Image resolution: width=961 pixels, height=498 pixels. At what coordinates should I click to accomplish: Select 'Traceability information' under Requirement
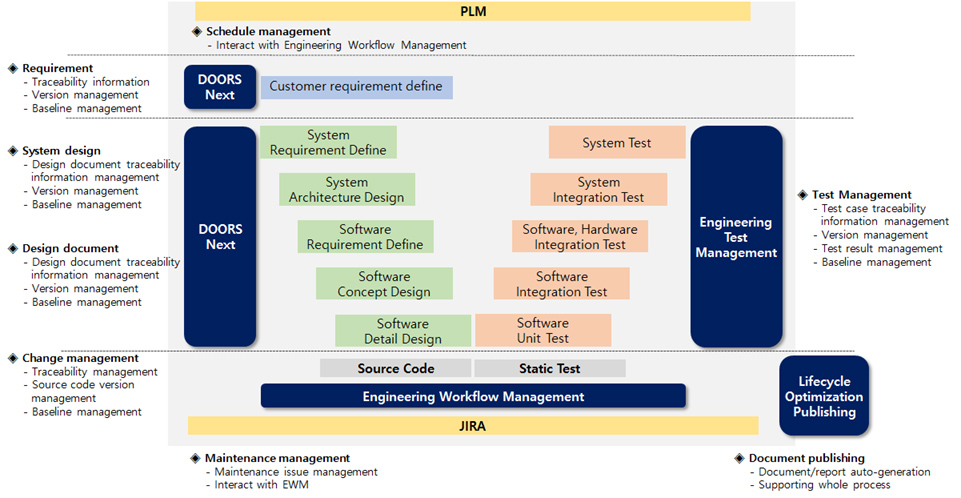[91, 81]
